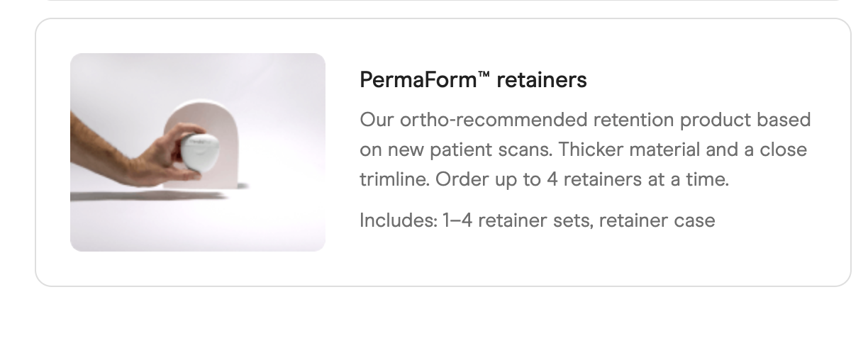This screenshot has height=343, width=868.
Task: Click 'retainer case' in the Includes line
Action: pos(657,220)
